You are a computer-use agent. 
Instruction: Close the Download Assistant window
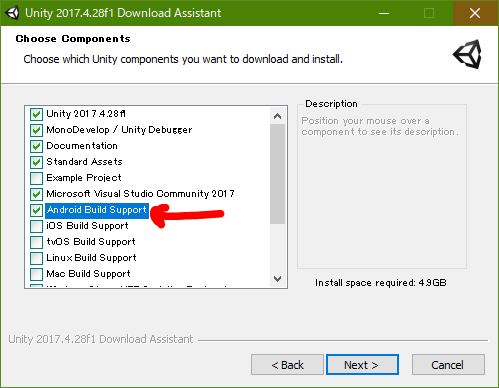(x=475, y=13)
